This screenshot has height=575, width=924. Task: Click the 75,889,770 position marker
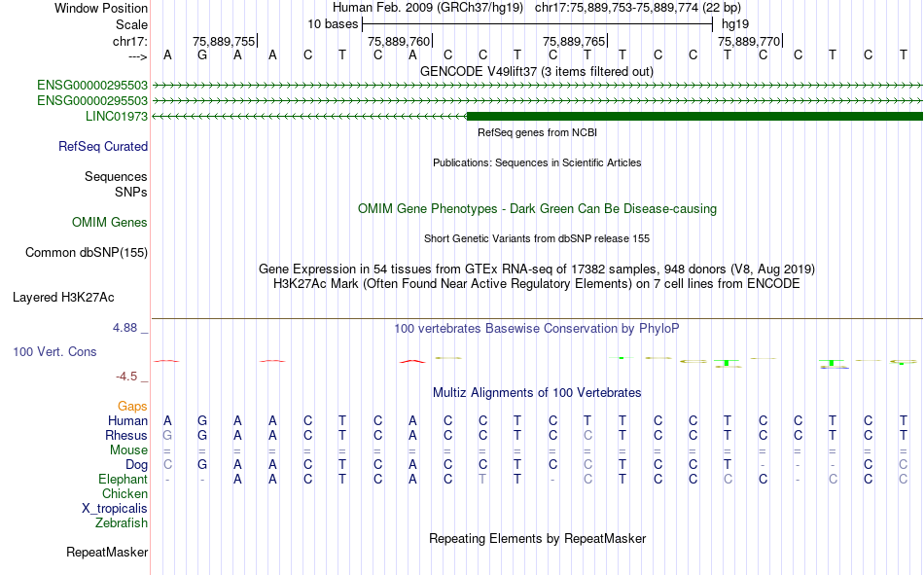(x=750, y=41)
